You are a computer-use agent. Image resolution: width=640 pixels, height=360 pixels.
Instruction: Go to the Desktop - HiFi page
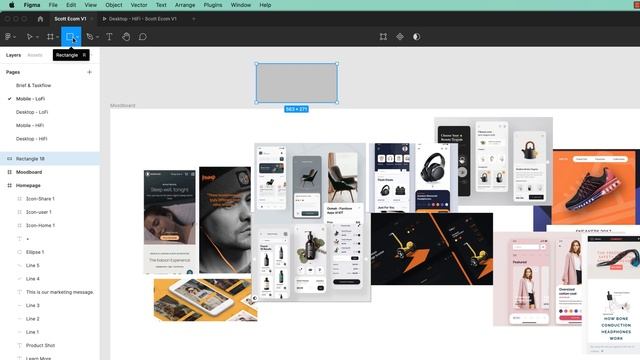coord(31,139)
